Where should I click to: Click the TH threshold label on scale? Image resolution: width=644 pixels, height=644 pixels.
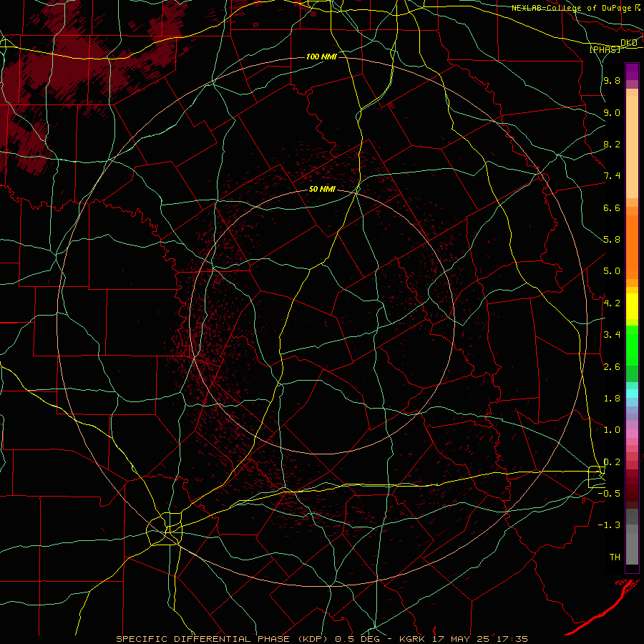(615, 557)
